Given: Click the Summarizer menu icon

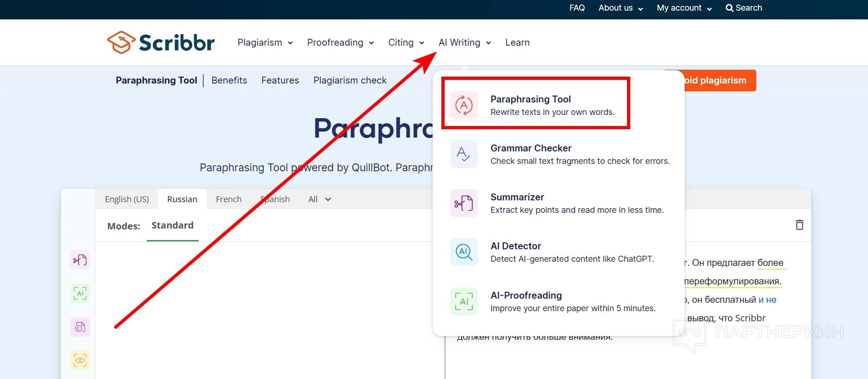Looking at the screenshot, I should coord(464,203).
